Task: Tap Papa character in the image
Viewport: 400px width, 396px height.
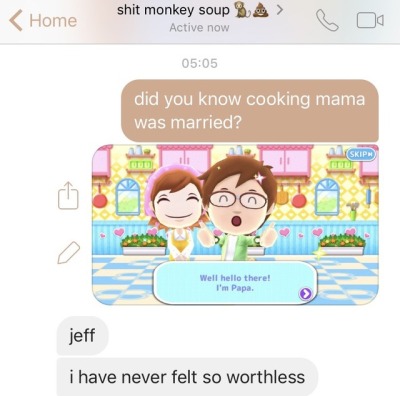Action: click(239, 208)
